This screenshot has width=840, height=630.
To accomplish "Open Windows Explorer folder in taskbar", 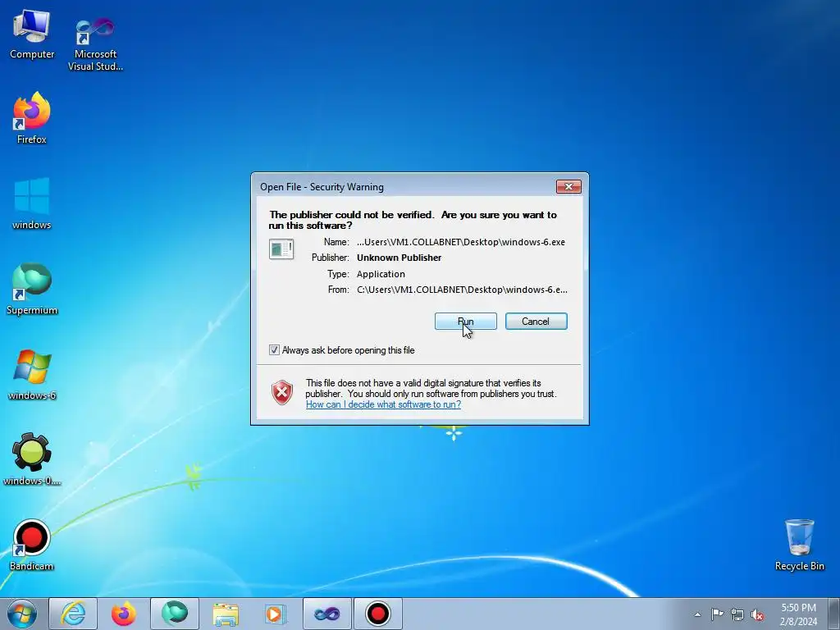I will coord(226,614).
